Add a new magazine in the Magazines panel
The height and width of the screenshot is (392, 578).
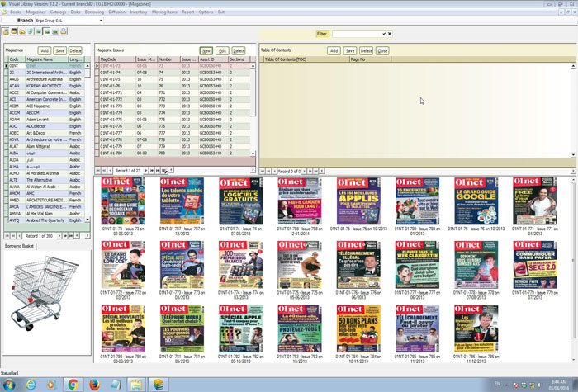tap(45, 51)
